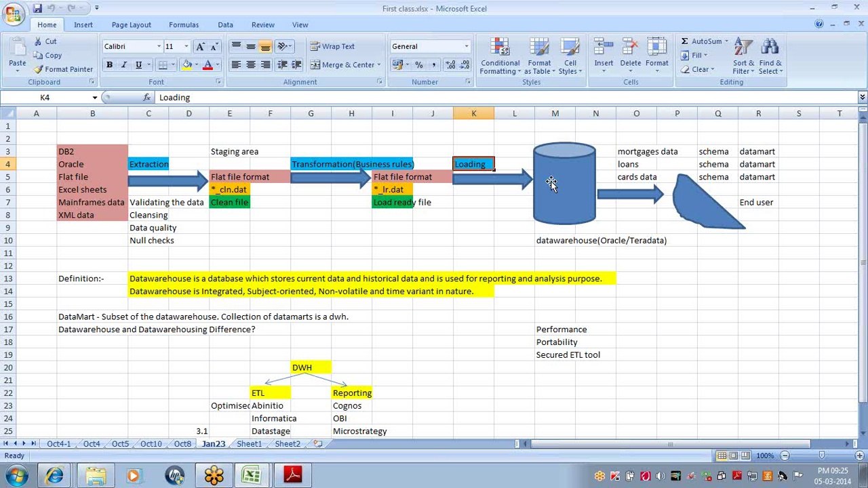This screenshot has height=488, width=868.
Task: Apply the yellow Fill Color swatch
Action: (187, 65)
